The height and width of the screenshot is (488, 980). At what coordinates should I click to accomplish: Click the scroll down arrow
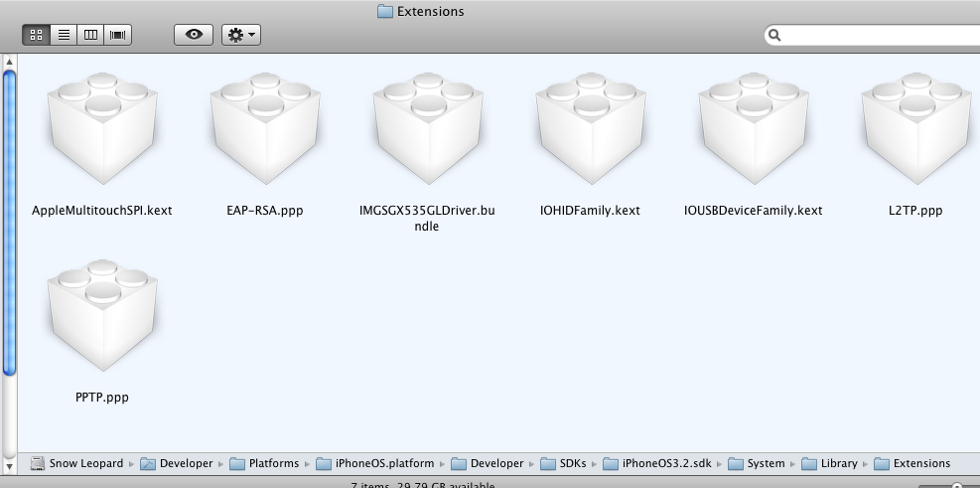(x=9, y=467)
